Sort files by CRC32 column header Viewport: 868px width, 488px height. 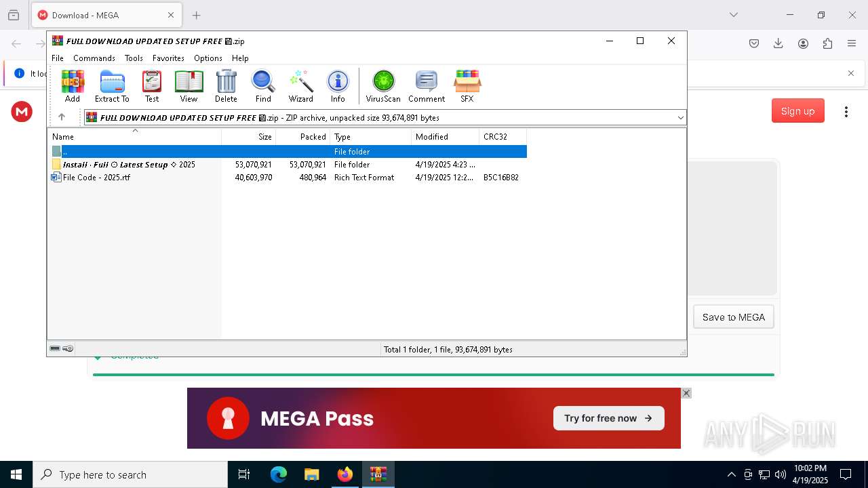pyautogui.click(x=503, y=136)
